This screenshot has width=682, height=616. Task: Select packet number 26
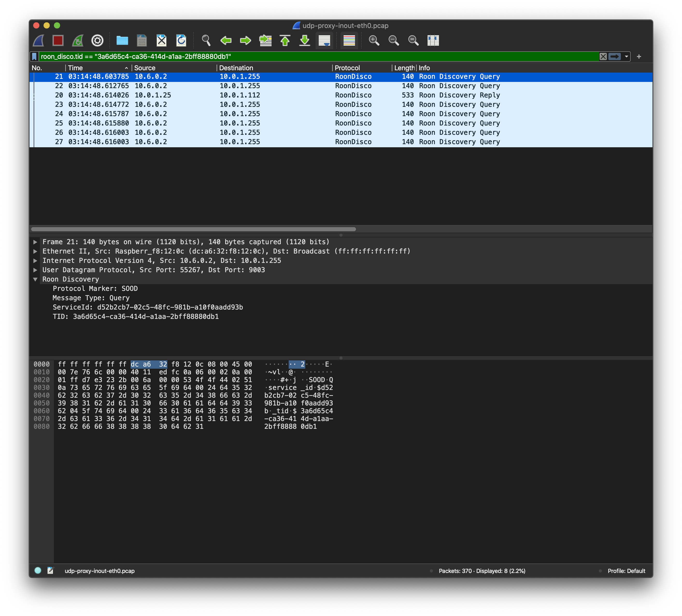point(341,133)
